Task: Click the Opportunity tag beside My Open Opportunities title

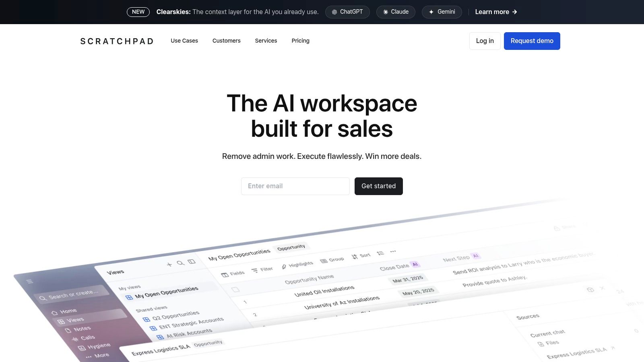Action: click(x=291, y=247)
